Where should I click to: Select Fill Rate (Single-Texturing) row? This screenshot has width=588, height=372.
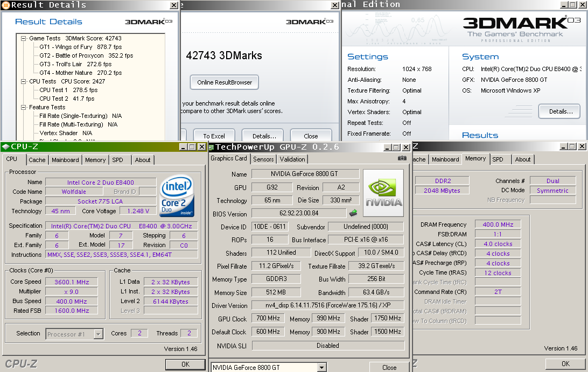[81, 116]
